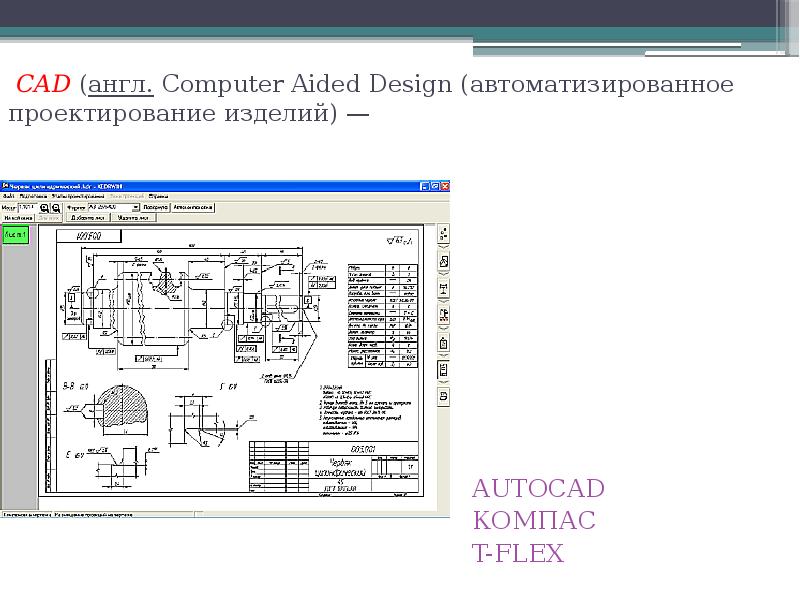
Task: Open the Справка menu
Action: coord(156,196)
